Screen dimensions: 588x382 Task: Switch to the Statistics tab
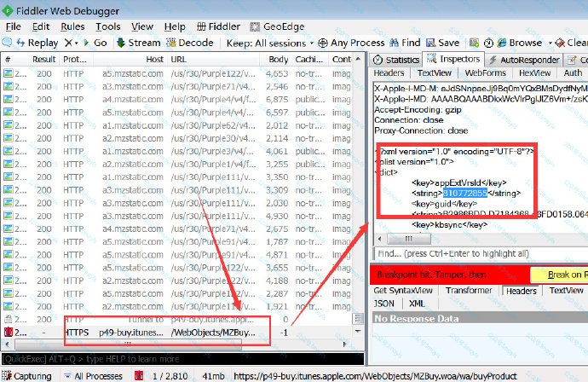pyautogui.click(x=396, y=60)
